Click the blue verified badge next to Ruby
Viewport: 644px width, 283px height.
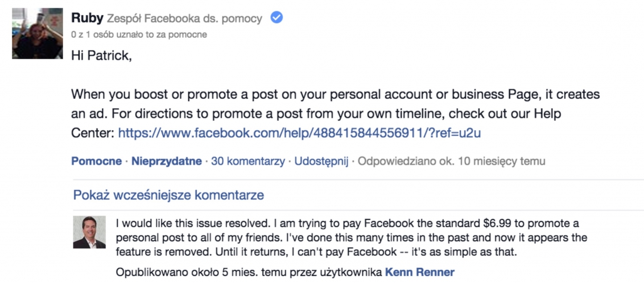tap(275, 18)
